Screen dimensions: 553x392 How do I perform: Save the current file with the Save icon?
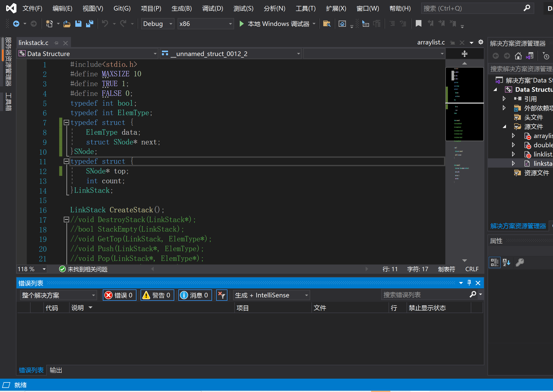click(78, 23)
